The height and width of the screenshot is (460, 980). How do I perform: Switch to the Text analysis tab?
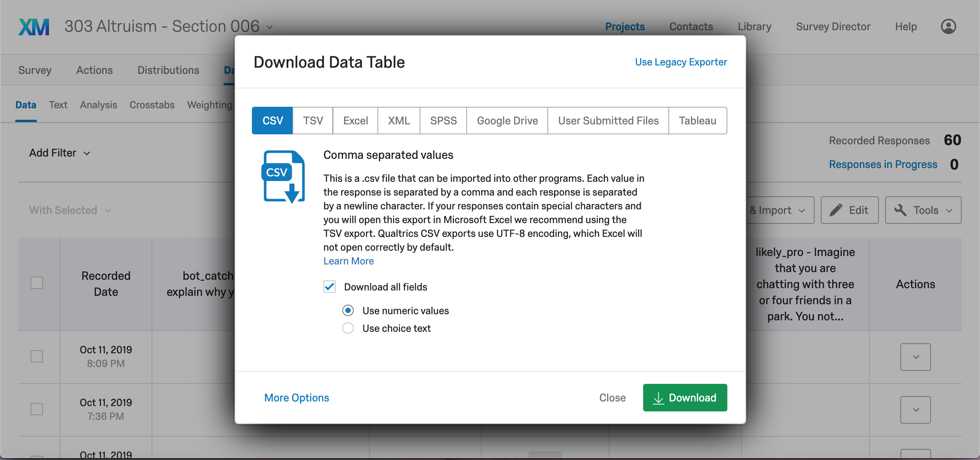(58, 105)
